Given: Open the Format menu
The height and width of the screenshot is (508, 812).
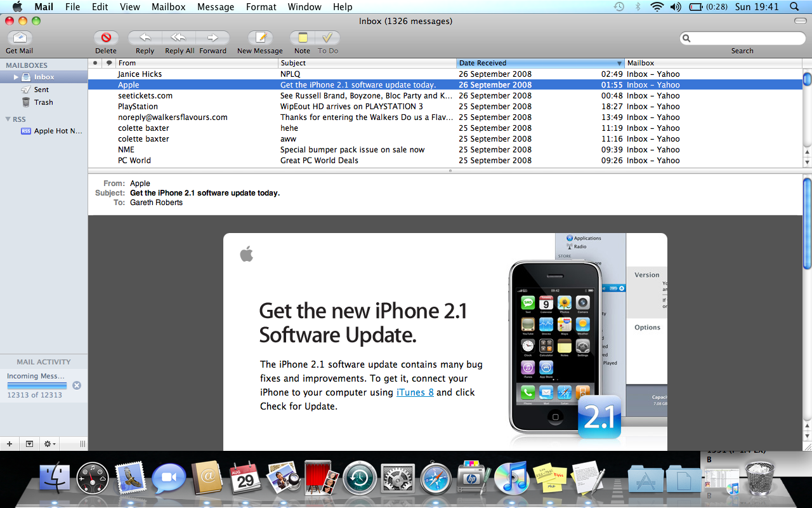Looking at the screenshot, I should tap(261, 7).
